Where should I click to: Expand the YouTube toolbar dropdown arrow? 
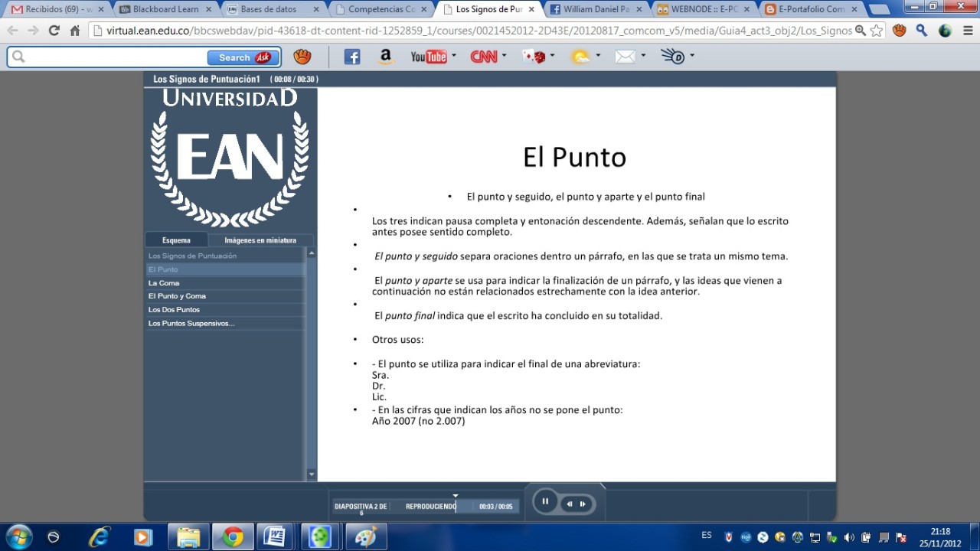[x=454, y=56]
